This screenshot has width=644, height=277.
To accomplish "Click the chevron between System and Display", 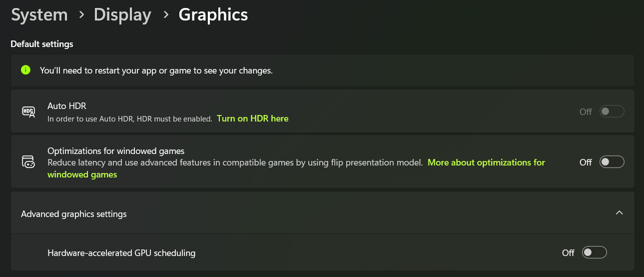I will 81,15.
